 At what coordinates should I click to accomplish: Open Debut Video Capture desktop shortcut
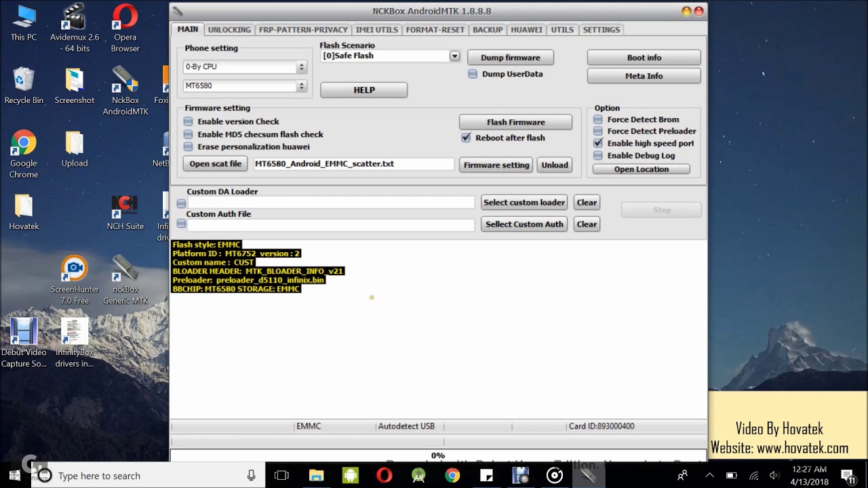point(24,343)
